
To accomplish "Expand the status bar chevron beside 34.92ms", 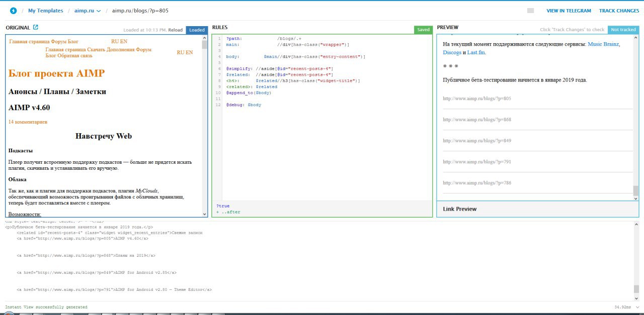I will (x=636, y=306).
